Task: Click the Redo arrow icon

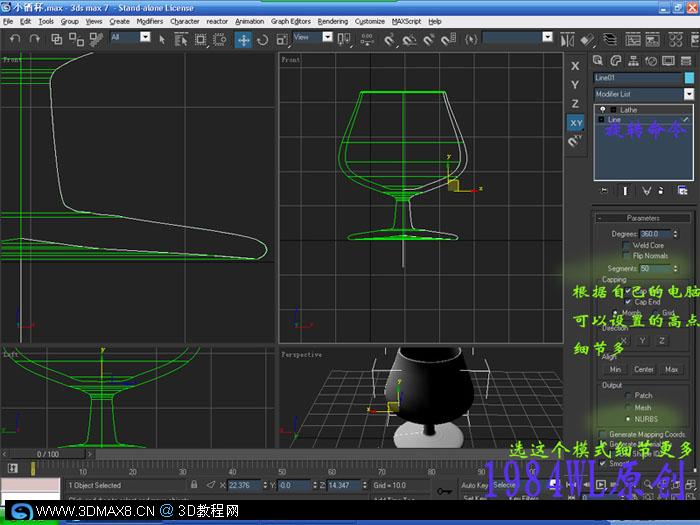Action: (34, 39)
